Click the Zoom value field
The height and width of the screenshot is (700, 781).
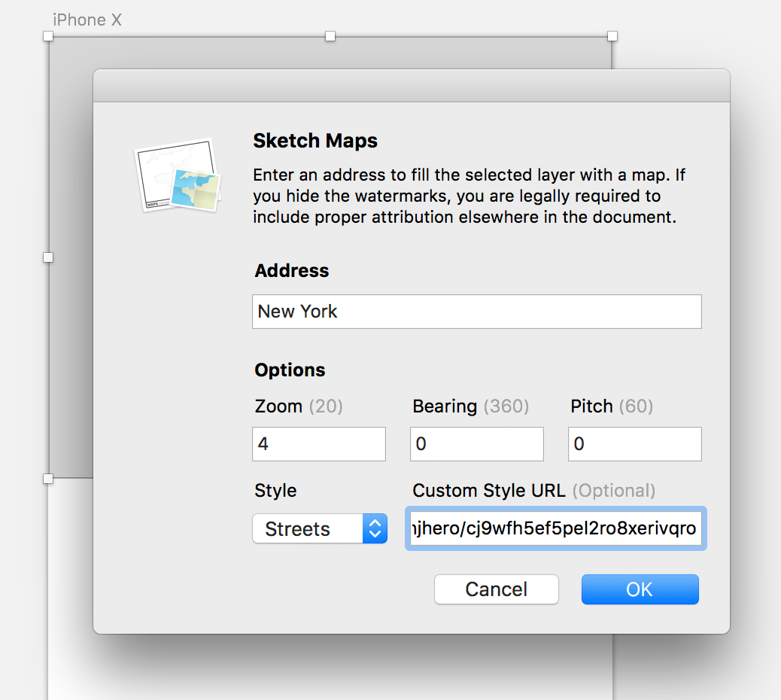(x=318, y=444)
